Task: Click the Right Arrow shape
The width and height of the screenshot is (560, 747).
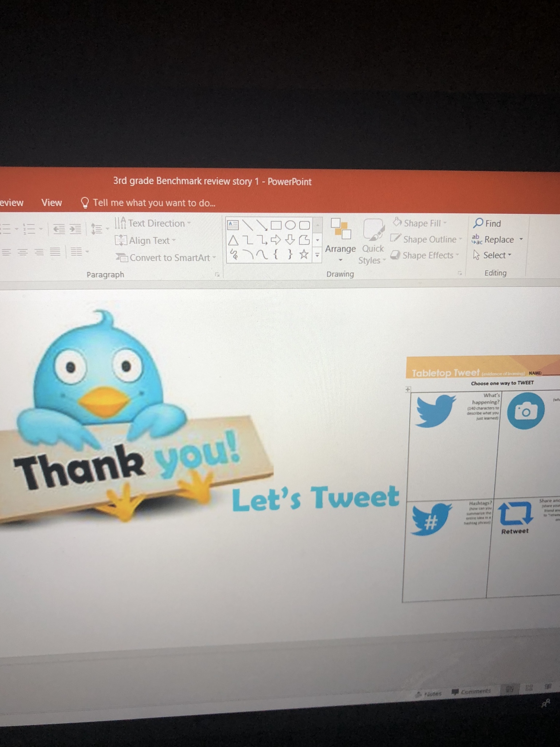Action: [276, 240]
